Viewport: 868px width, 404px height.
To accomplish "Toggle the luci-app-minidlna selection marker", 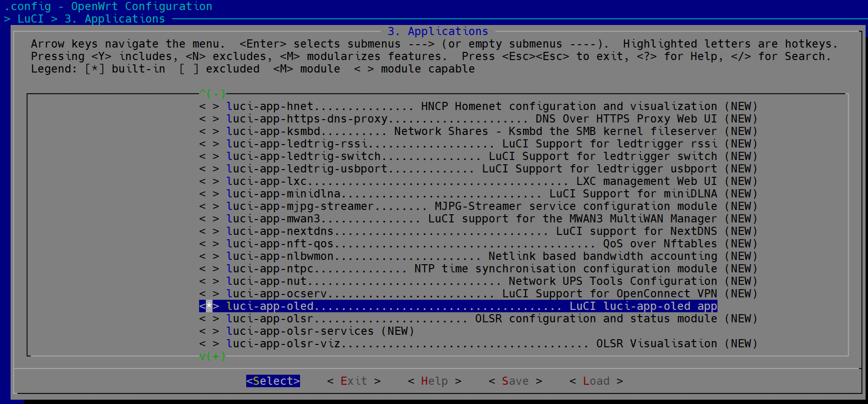I will click(x=209, y=194).
